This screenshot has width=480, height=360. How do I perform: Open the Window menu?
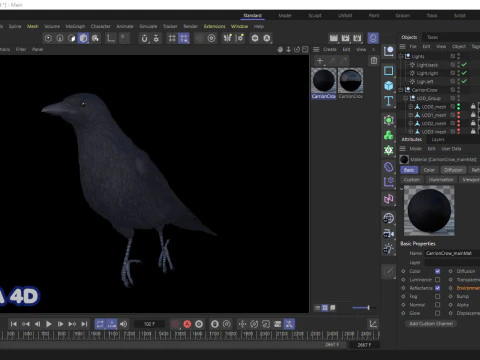(x=239, y=26)
